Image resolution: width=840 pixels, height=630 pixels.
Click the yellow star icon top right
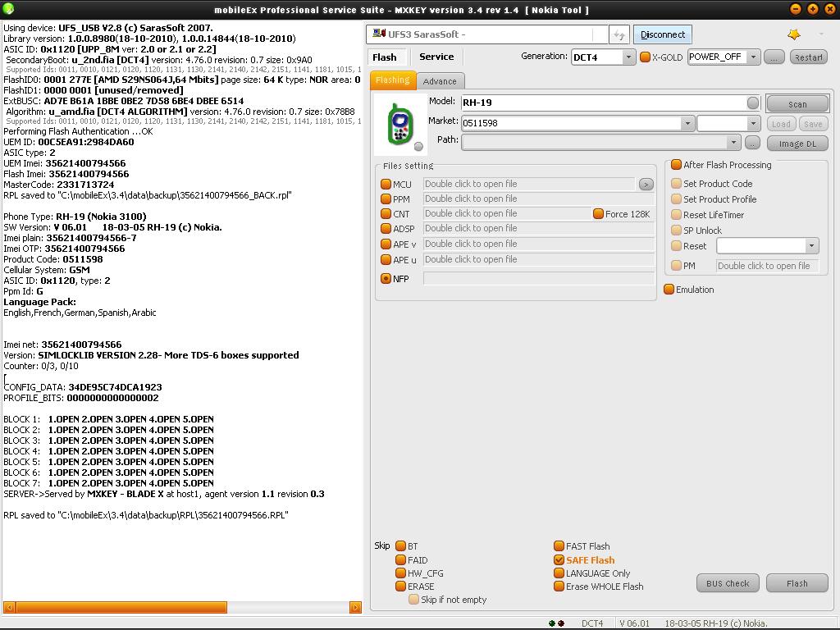[x=794, y=34]
